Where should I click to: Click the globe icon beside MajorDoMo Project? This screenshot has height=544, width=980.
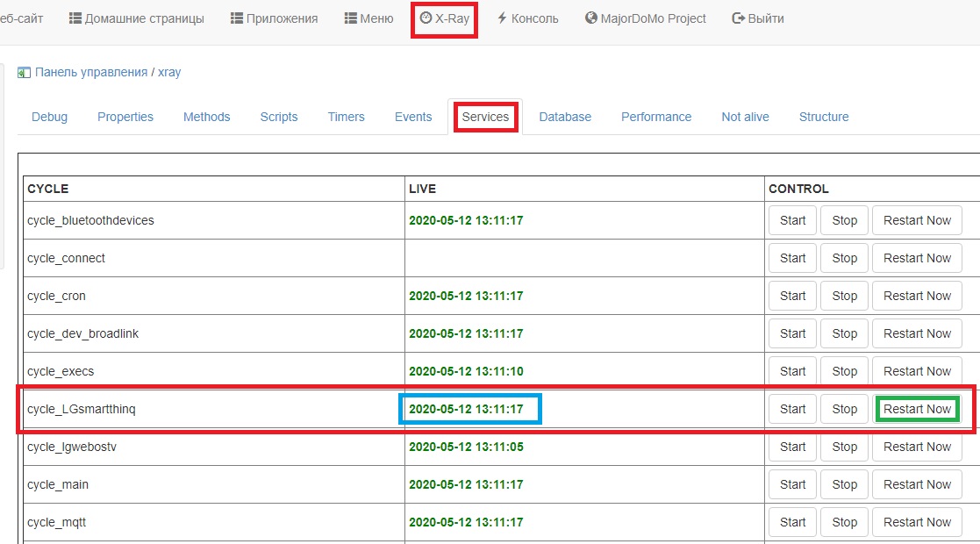(x=591, y=18)
